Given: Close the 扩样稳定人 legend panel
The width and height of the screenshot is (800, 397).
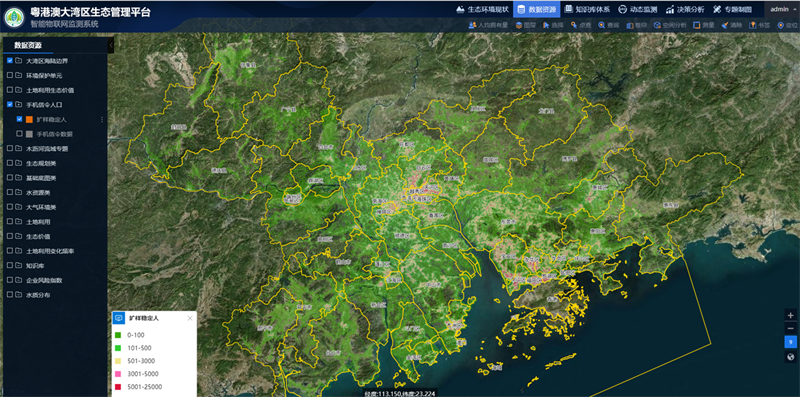Looking at the screenshot, I should pos(190,318).
